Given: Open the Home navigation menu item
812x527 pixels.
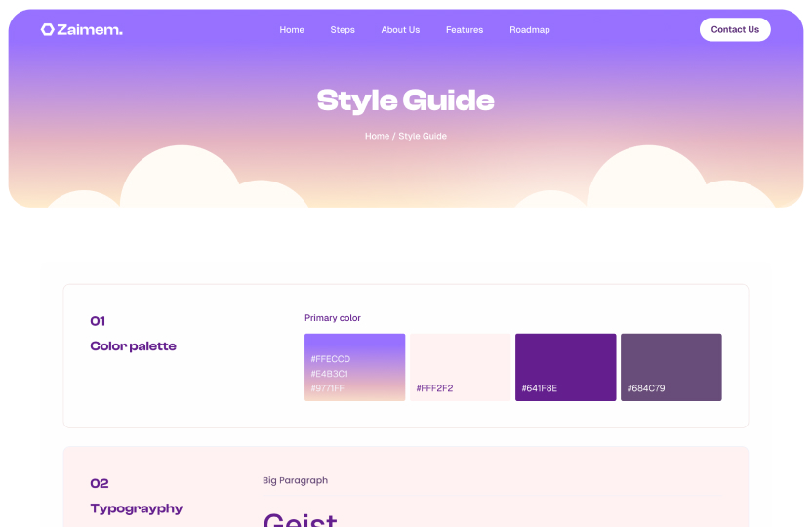Looking at the screenshot, I should [x=292, y=30].
